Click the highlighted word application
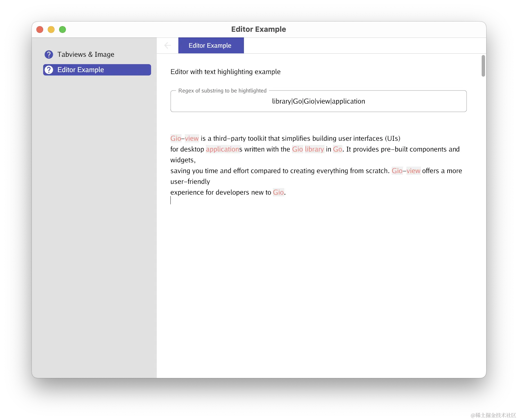The width and height of the screenshot is (518, 420). [x=223, y=149]
